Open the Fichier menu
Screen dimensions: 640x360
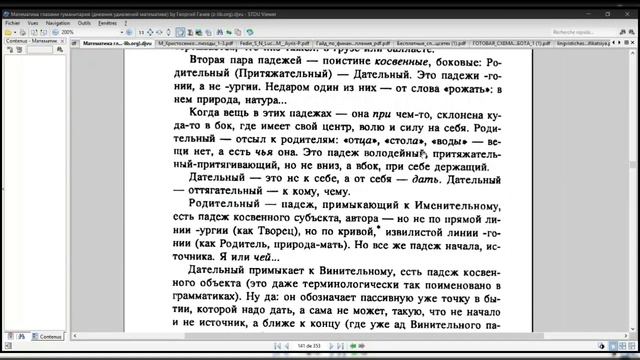tap(12, 23)
